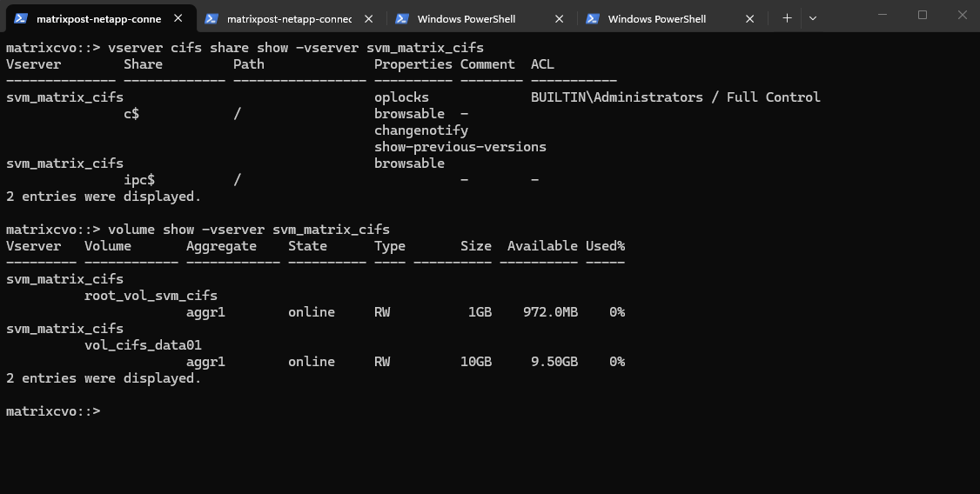Maximize the Windows Terminal window

[x=923, y=15]
